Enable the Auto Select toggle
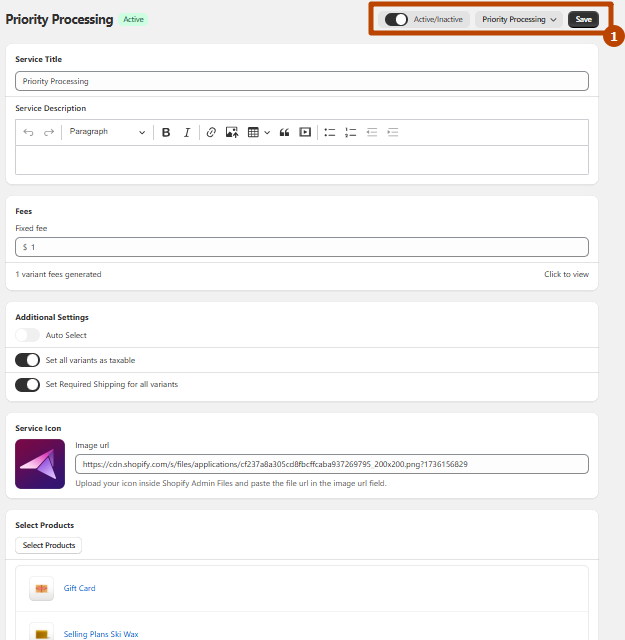625x640 pixels. tap(28, 335)
